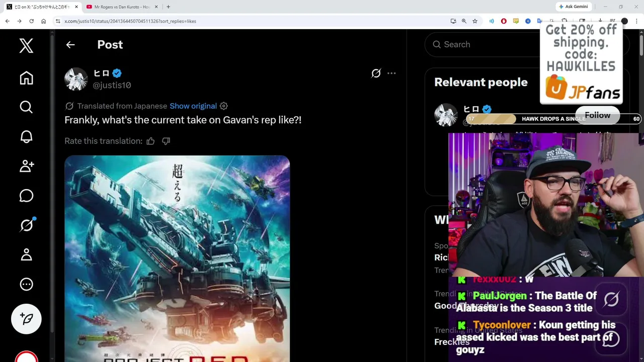Click the blue sound-wave extension icon
This screenshot has height=362, width=644.
click(x=492, y=21)
